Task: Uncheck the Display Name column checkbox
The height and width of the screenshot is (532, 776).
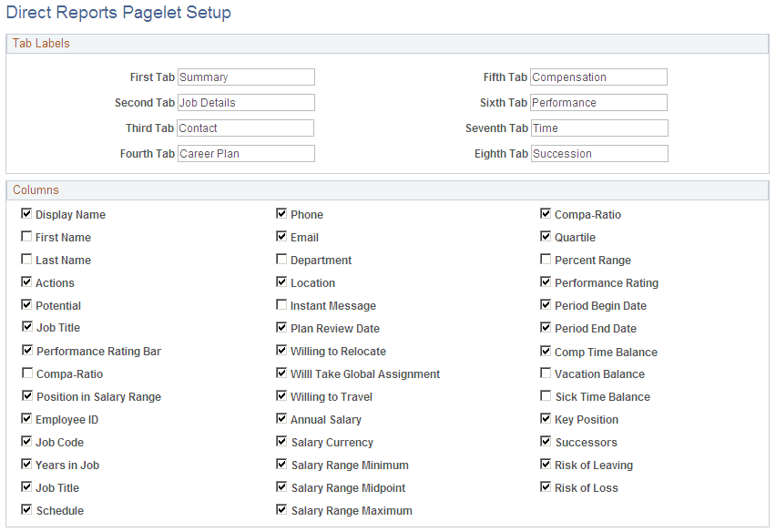Action: 26,213
